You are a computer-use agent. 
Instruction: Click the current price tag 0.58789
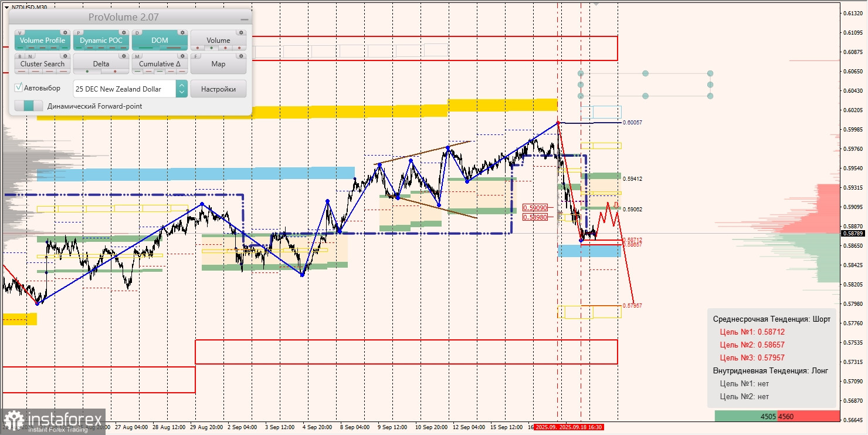click(x=853, y=233)
